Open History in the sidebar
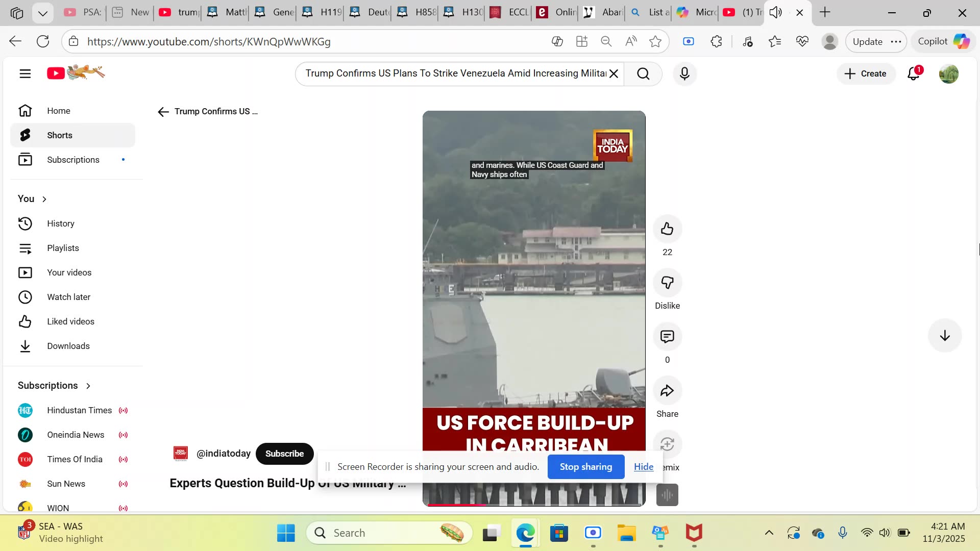Viewport: 980px width, 551px height. (60, 223)
